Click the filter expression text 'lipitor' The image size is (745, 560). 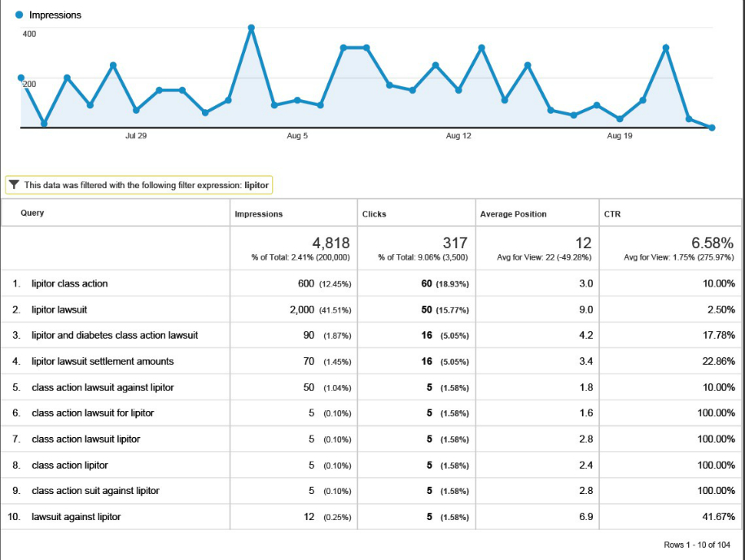tap(256, 186)
